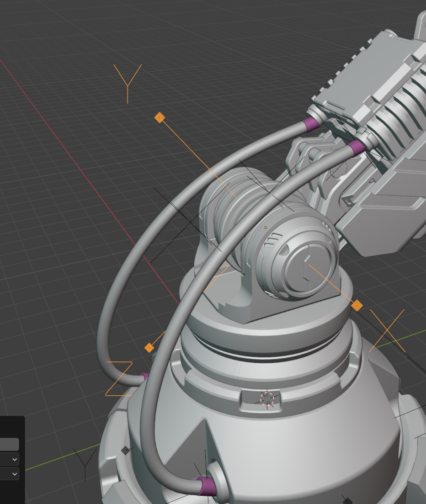Click the topmost purple connector on the motor housing
The width and height of the screenshot is (426, 504).
tap(311, 123)
